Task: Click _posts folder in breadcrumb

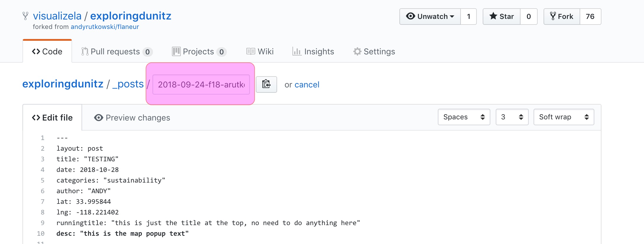Action: pyautogui.click(x=128, y=84)
